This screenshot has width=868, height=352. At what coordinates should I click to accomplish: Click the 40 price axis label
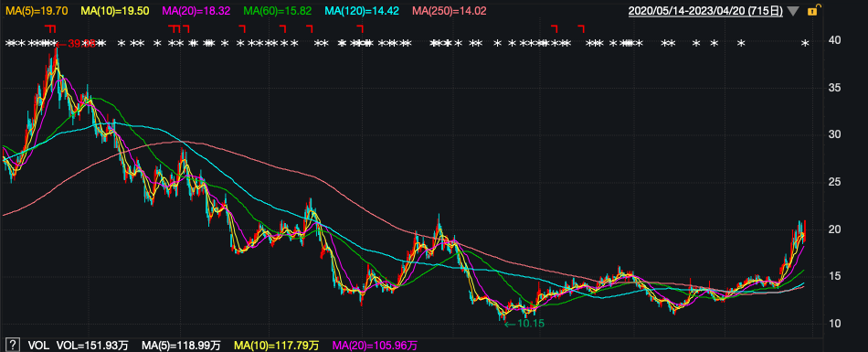835,40
